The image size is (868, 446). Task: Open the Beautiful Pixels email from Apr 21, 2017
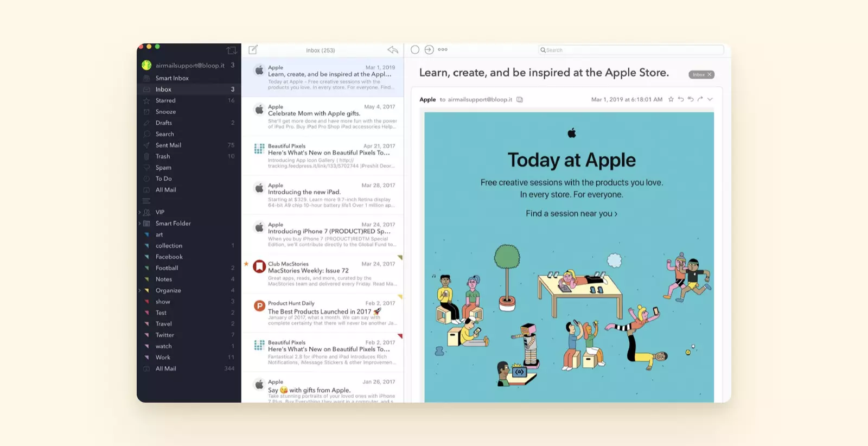323,156
